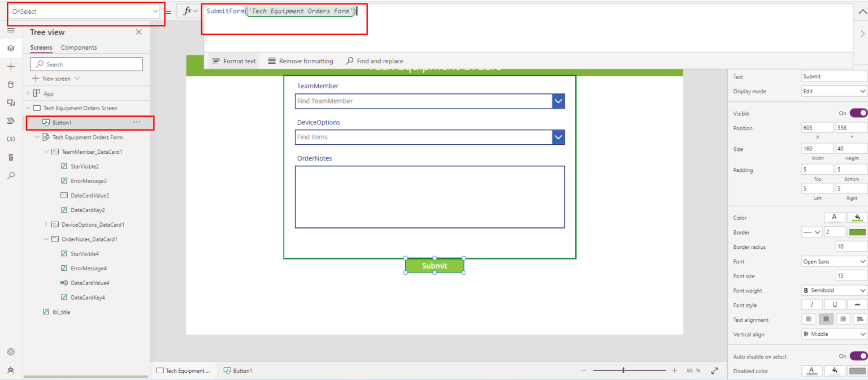The image size is (868, 380).
Task: Click the fit-to-window expand icon
Action: click(x=714, y=370)
